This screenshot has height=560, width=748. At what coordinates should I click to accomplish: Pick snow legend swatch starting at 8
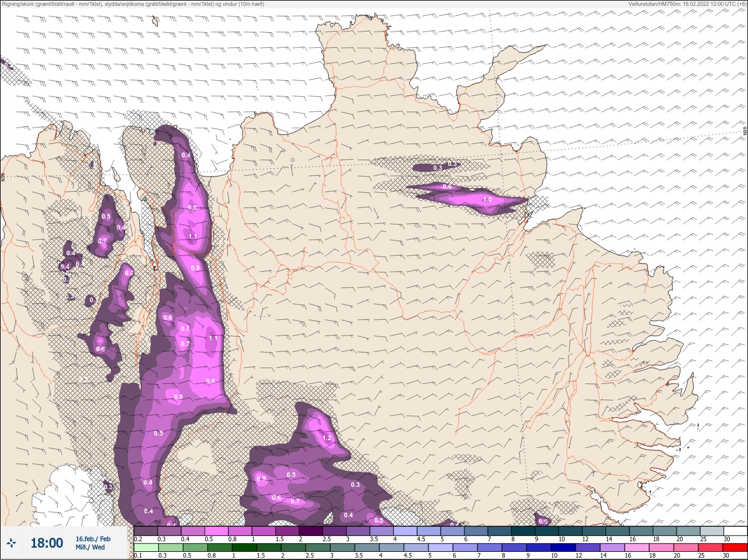pos(524,531)
